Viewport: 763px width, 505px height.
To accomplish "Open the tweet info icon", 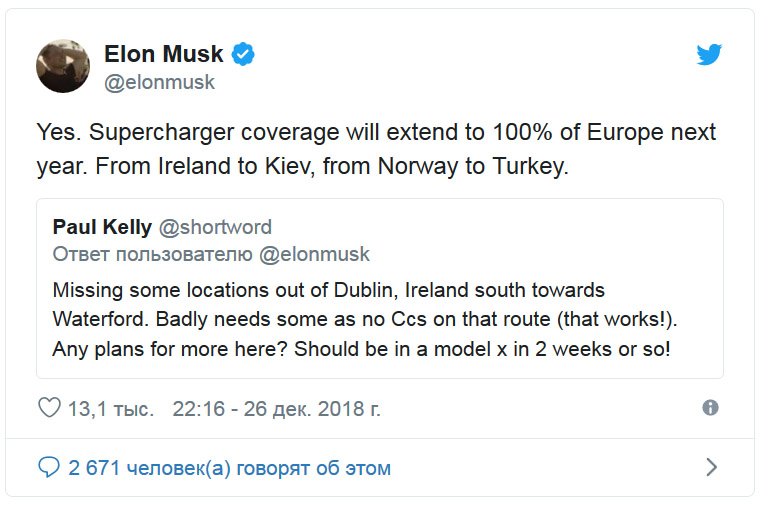I will tap(710, 408).
